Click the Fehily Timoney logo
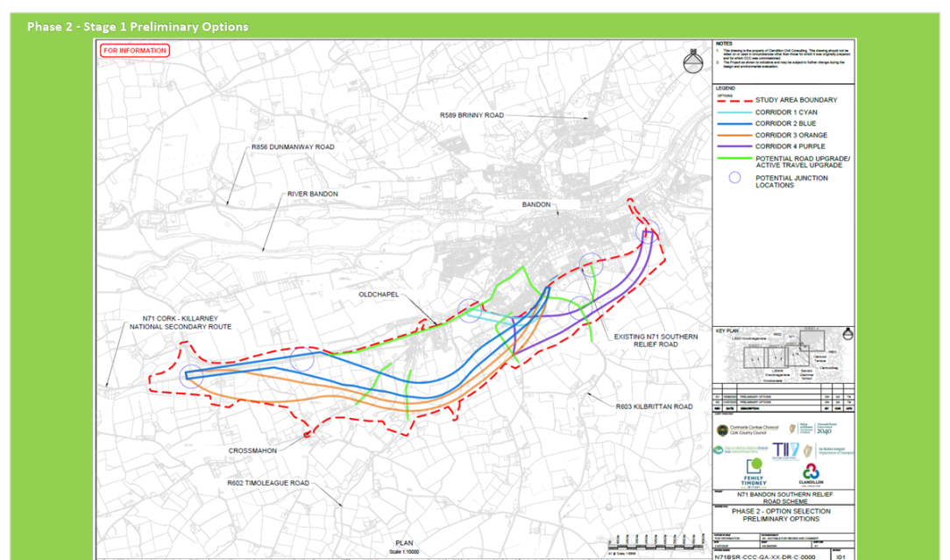Image resolution: width=950 pixels, height=560 pixels. click(x=754, y=472)
